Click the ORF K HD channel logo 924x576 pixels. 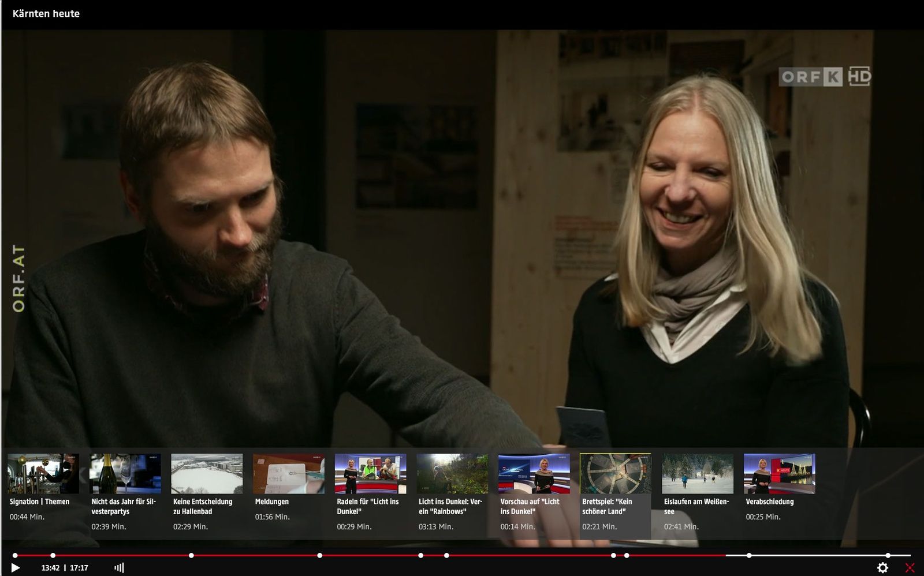(x=824, y=76)
